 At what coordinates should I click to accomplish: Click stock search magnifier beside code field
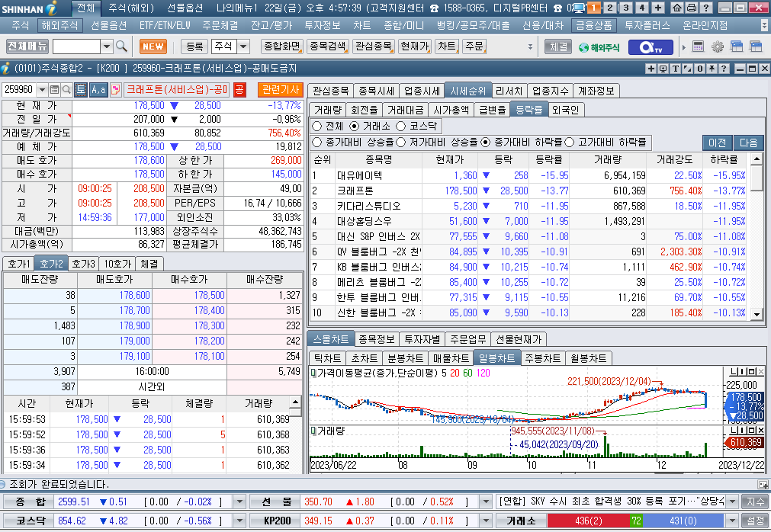pos(67,90)
